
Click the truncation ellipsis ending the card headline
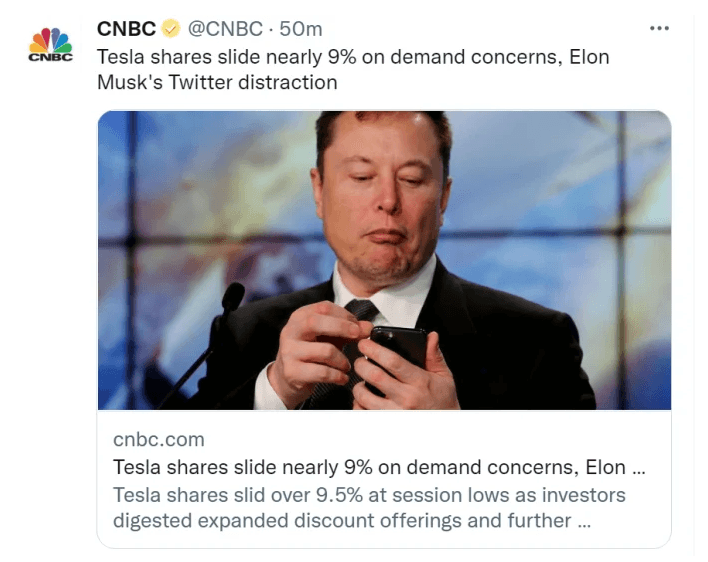click(640, 467)
